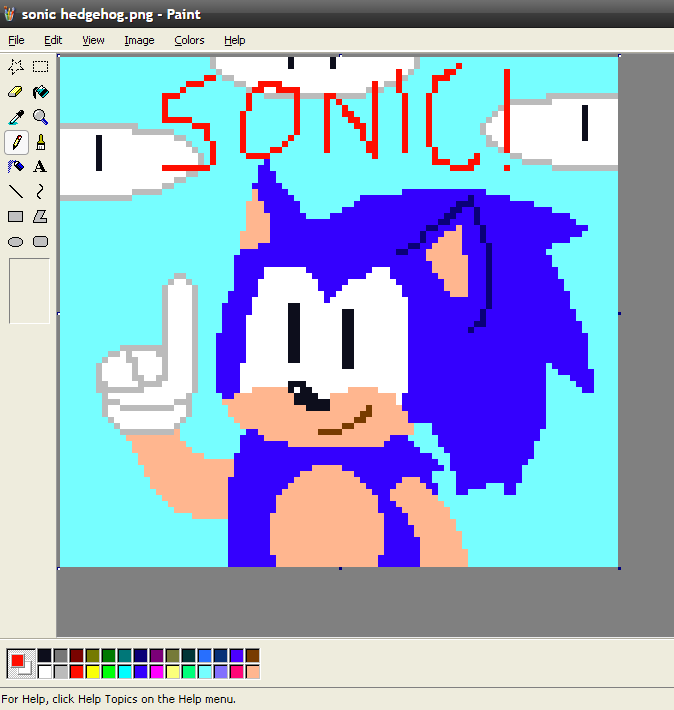This screenshot has height=710, width=674.
Task: Select the dark green palette swatch
Action: [x=109, y=655]
